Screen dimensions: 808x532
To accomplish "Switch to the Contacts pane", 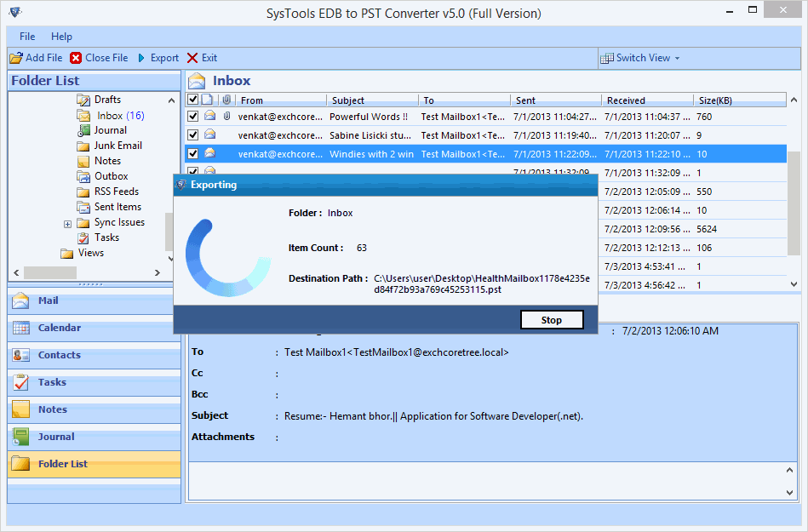I will pyautogui.click(x=95, y=355).
